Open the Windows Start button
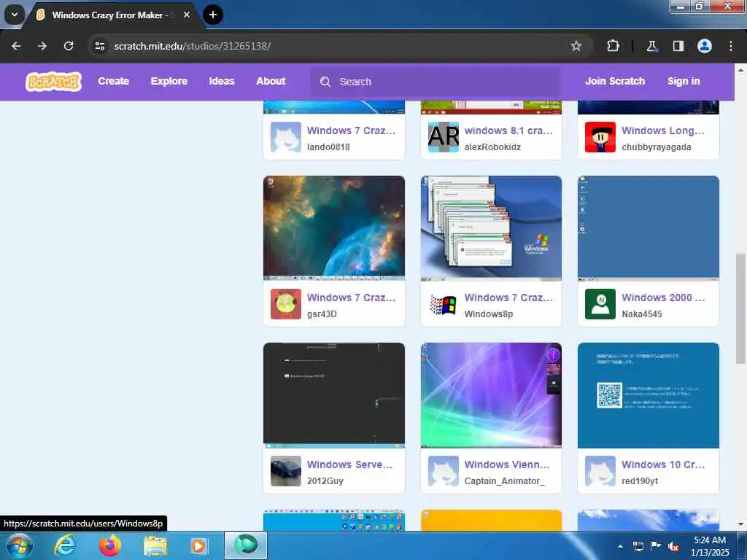Viewport: 747px width, 560px height. tap(20, 545)
